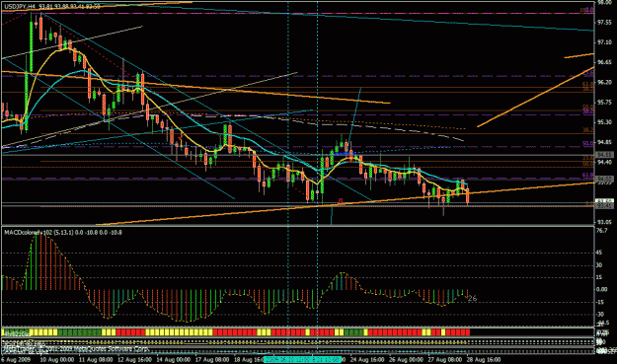Click the 95.75 price axis label

604,103
